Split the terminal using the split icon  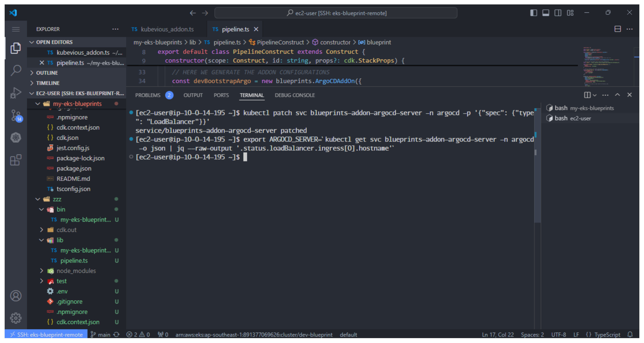[587, 95]
